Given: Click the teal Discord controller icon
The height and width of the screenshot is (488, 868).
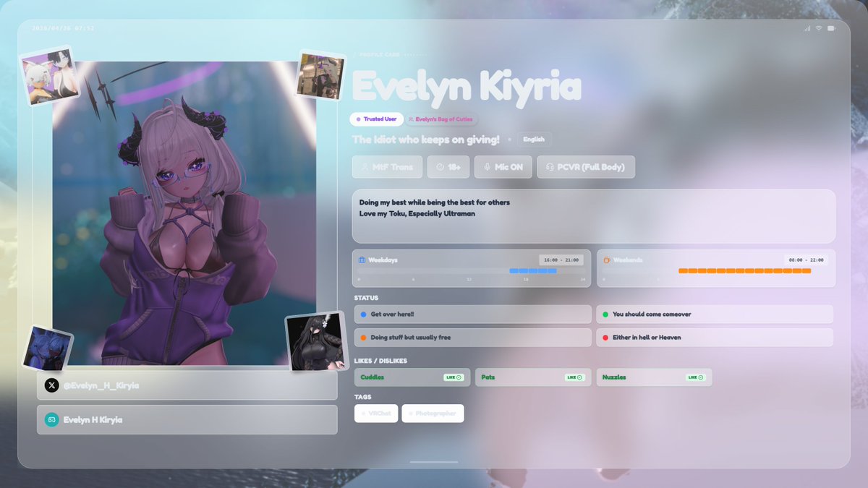Looking at the screenshot, I should coord(51,419).
